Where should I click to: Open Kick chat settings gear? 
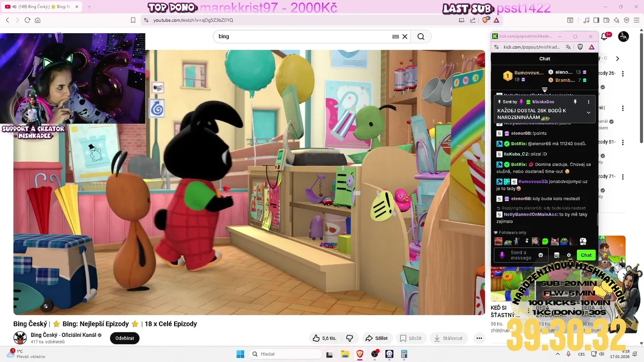coord(569,255)
